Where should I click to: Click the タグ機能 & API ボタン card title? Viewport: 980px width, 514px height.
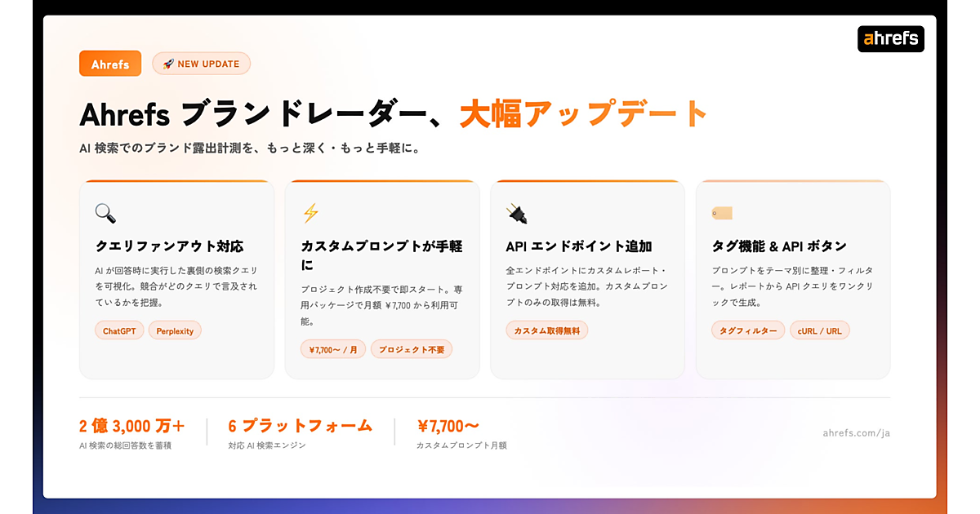click(779, 246)
